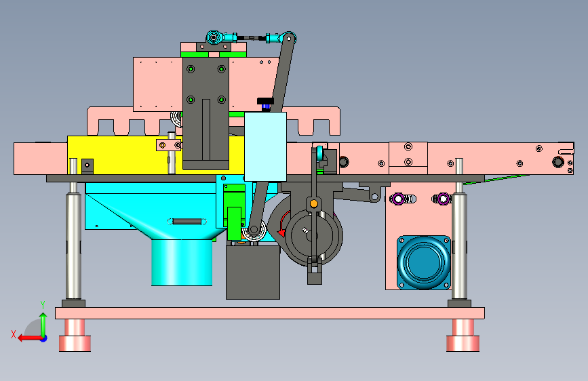Pick the cyan rod-end bearing at top left

coord(214,37)
